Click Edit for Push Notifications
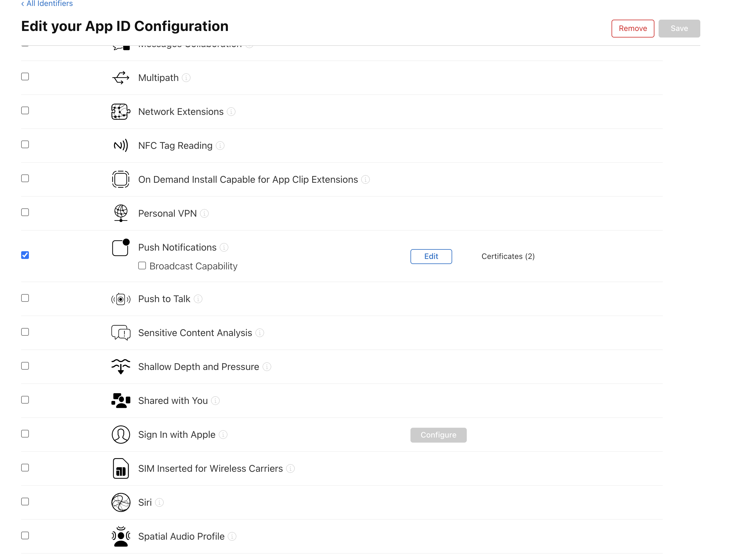The width and height of the screenshot is (756, 556). [431, 257]
